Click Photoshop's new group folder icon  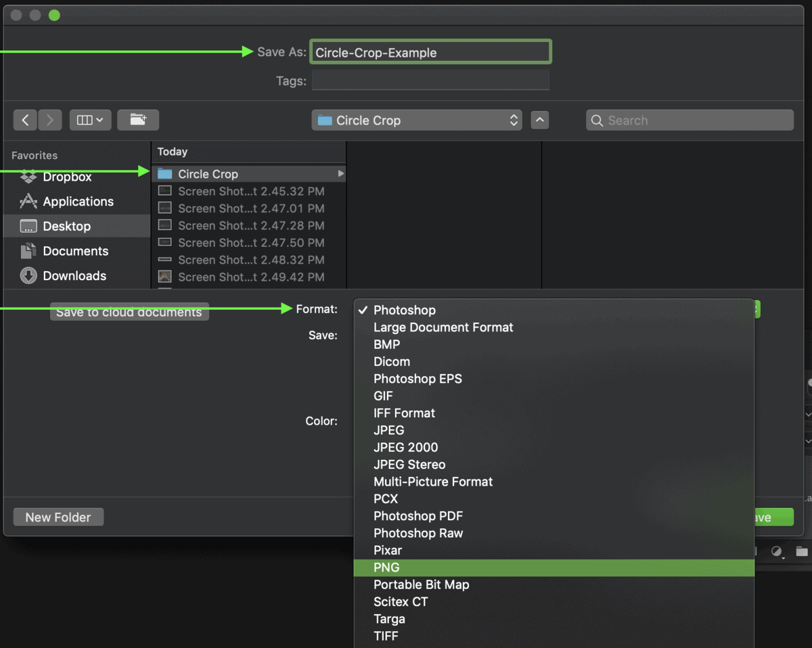pos(802,551)
